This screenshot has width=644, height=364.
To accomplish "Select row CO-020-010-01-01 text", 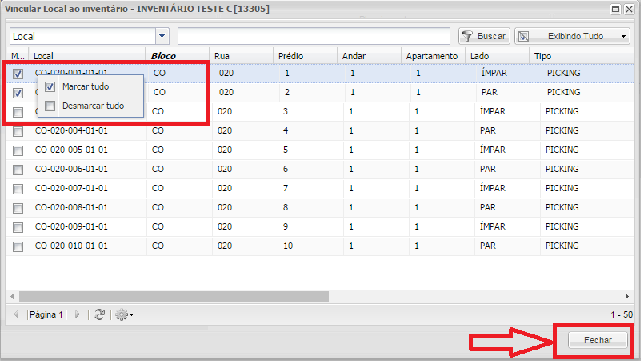I will [x=71, y=246].
